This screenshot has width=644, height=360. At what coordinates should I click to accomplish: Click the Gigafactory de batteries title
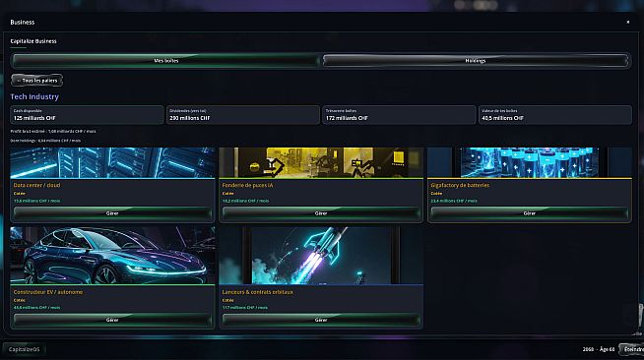[460, 185]
